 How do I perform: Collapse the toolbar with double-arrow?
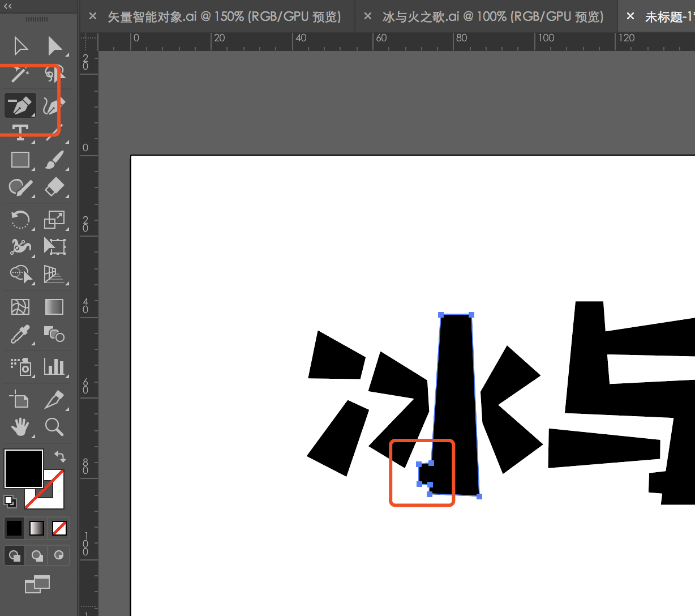click(x=8, y=6)
